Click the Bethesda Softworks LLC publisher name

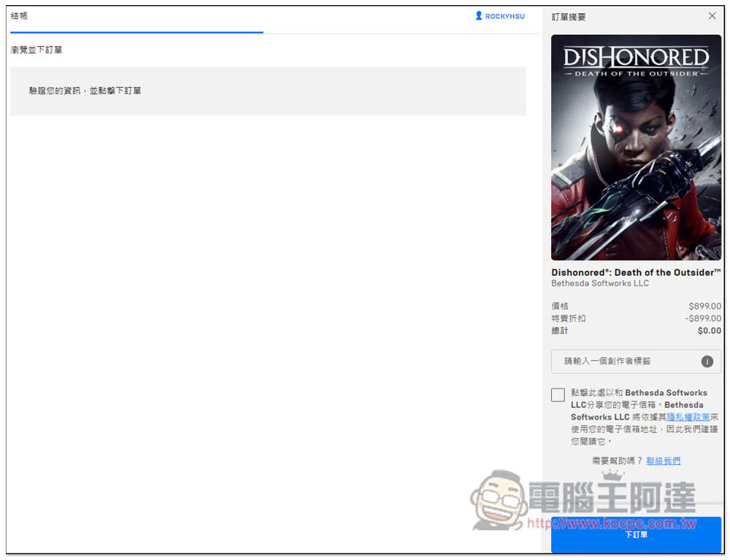click(x=599, y=283)
